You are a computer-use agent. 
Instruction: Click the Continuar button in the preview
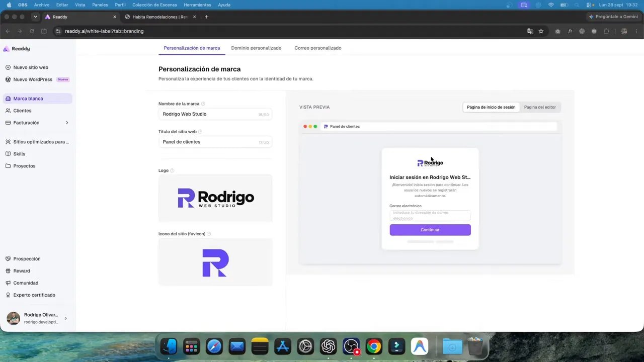pyautogui.click(x=430, y=230)
